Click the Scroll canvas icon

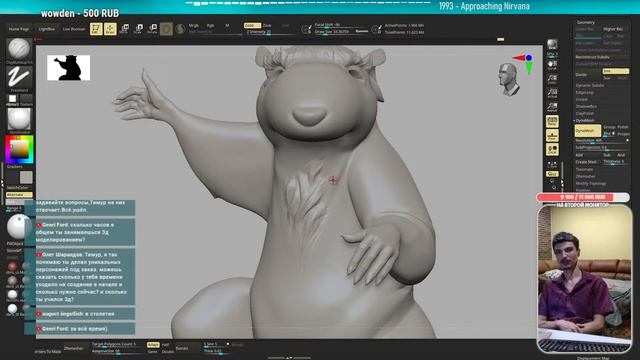point(552,65)
